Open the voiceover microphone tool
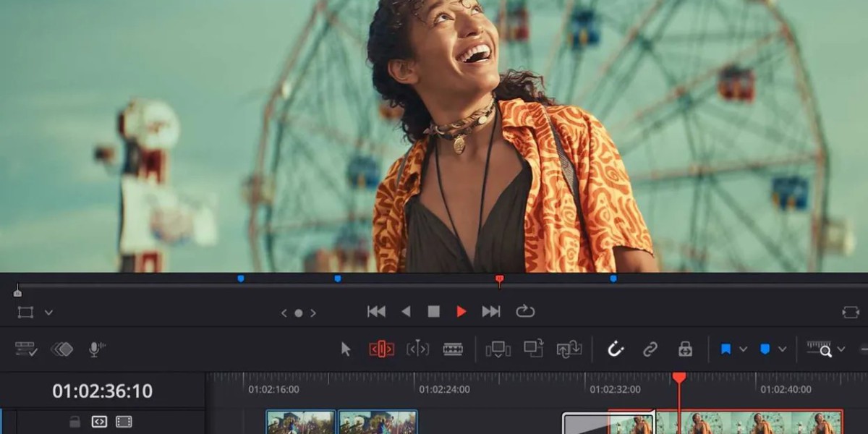The height and width of the screenshot is (434, 868). coord(95,349)
